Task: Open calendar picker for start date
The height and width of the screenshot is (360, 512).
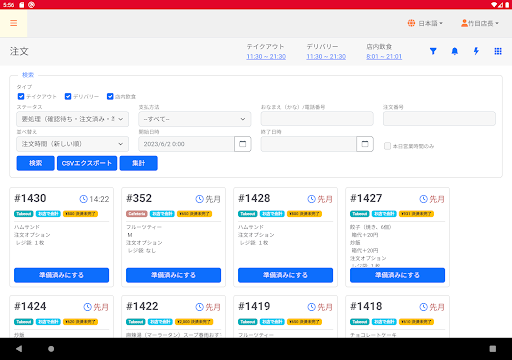Action: [x=243, y=144]
